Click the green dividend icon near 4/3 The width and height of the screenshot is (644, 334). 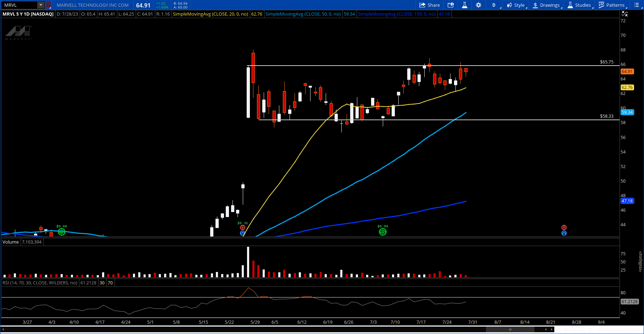[x=62, y=232]
